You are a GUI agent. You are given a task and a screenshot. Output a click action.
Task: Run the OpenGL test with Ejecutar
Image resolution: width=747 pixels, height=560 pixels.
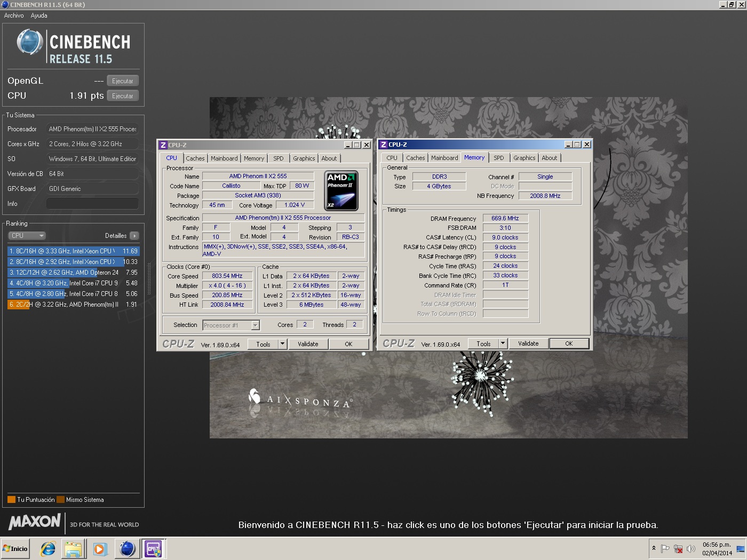[x=123, y=81]
